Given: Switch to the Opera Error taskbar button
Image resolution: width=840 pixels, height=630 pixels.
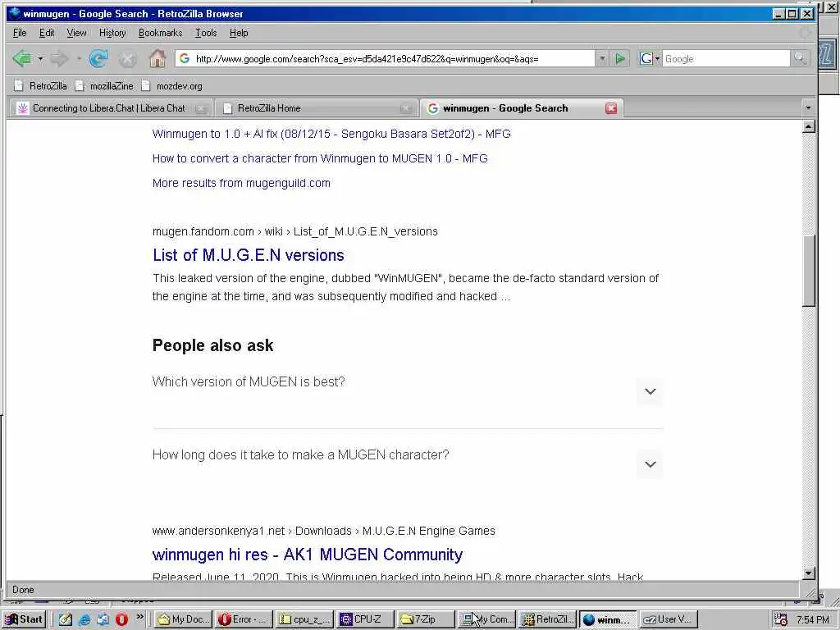Looking at the screenshot, I should click(244, 619).
